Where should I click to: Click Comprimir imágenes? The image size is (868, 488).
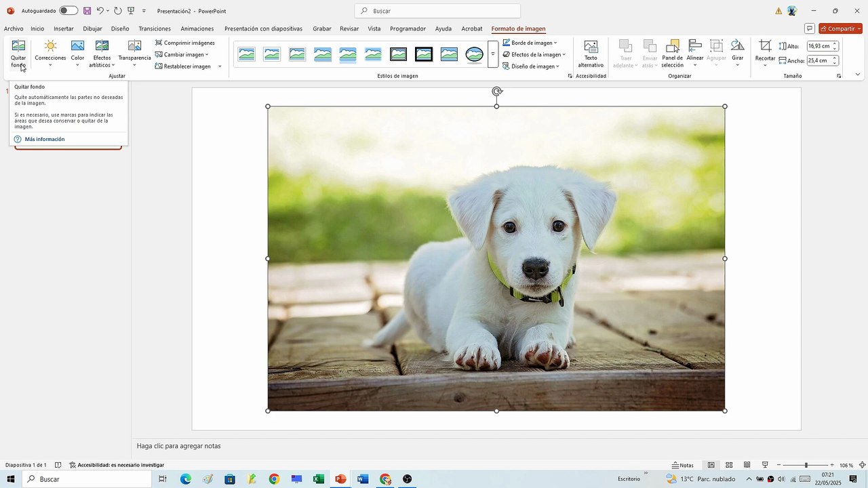pyautogui.click(x=184, y=43)
